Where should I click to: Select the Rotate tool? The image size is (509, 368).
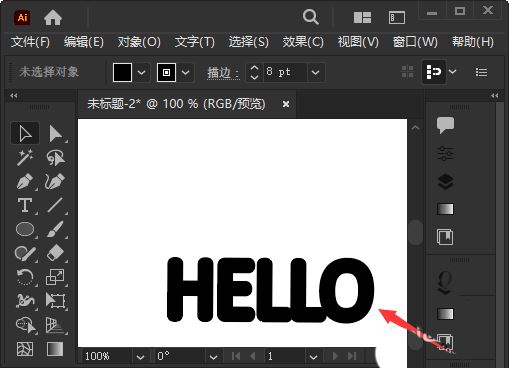click(25, 277)
